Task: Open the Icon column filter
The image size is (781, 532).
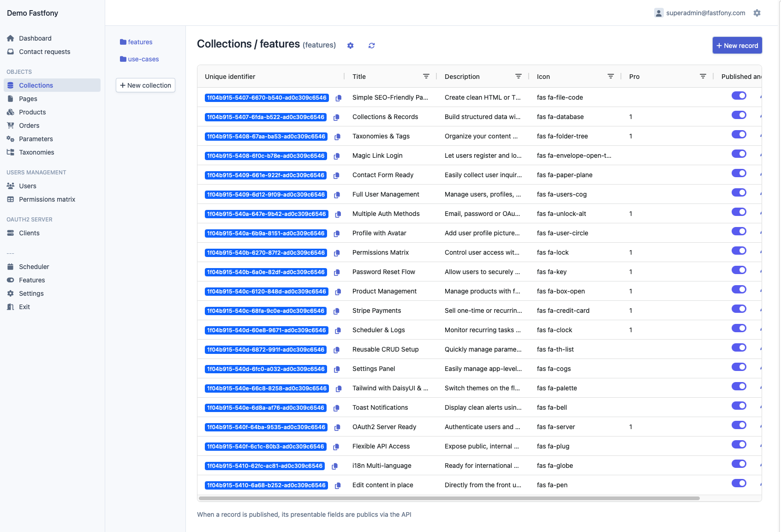Action: point(611,77)
